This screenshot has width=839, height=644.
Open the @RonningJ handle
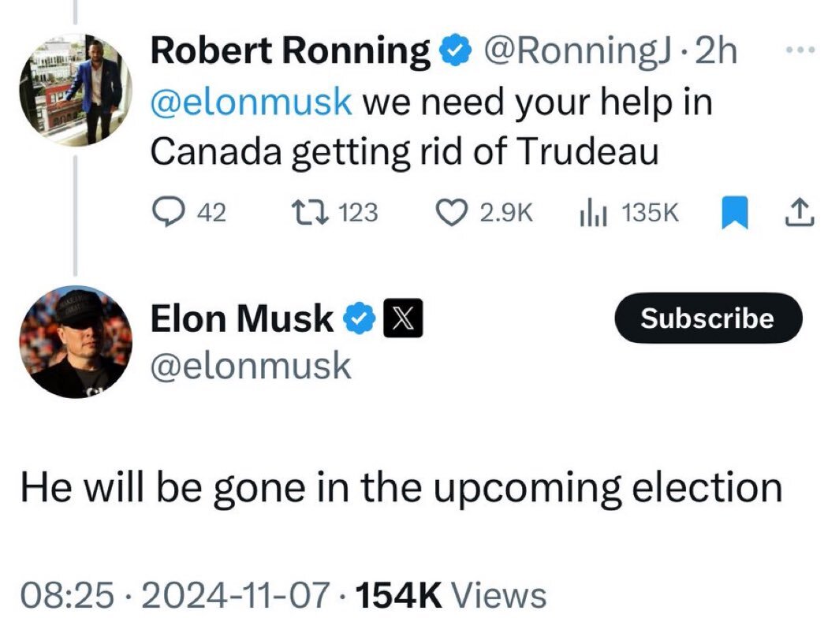577,50
